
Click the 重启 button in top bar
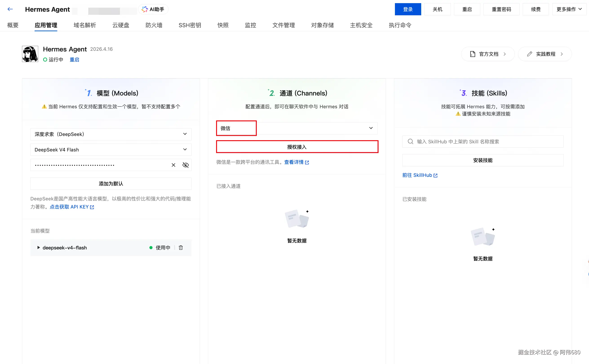[x=467, y=9]
